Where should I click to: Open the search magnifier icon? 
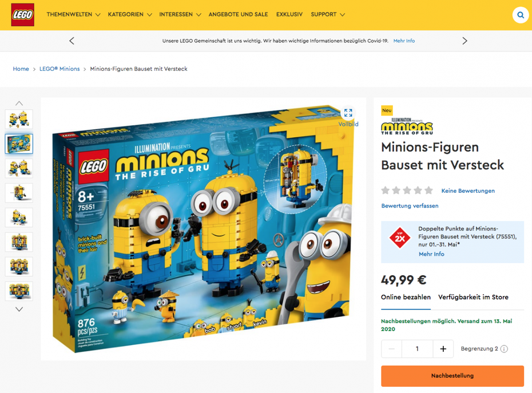[x=521, y=15]
